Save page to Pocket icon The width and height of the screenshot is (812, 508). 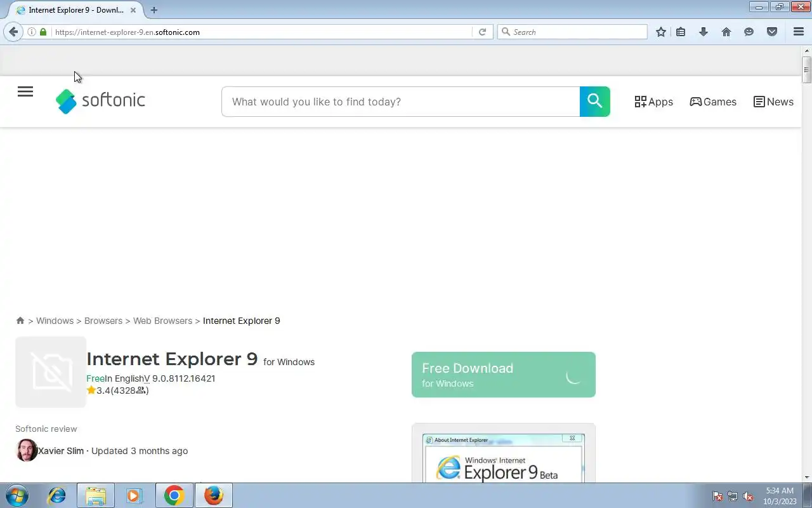pos(772,32)
